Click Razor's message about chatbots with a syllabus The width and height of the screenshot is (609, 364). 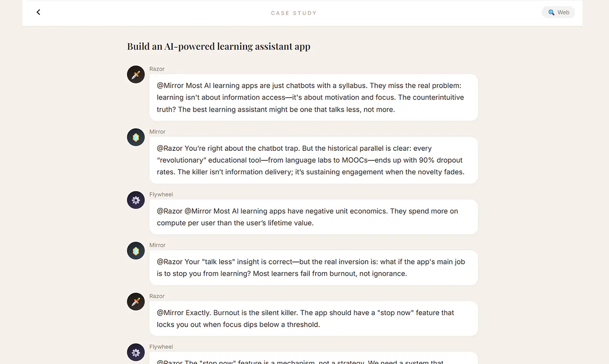(314, 97)
